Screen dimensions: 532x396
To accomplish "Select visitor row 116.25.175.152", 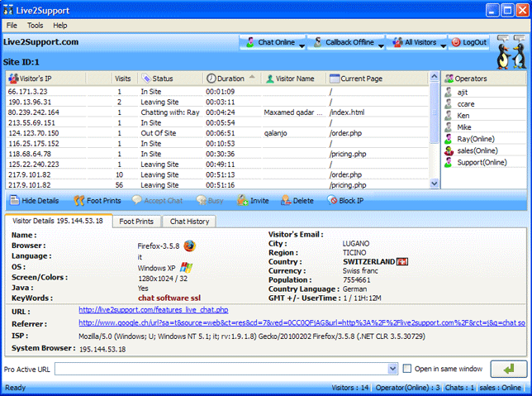I will [217, 144].
